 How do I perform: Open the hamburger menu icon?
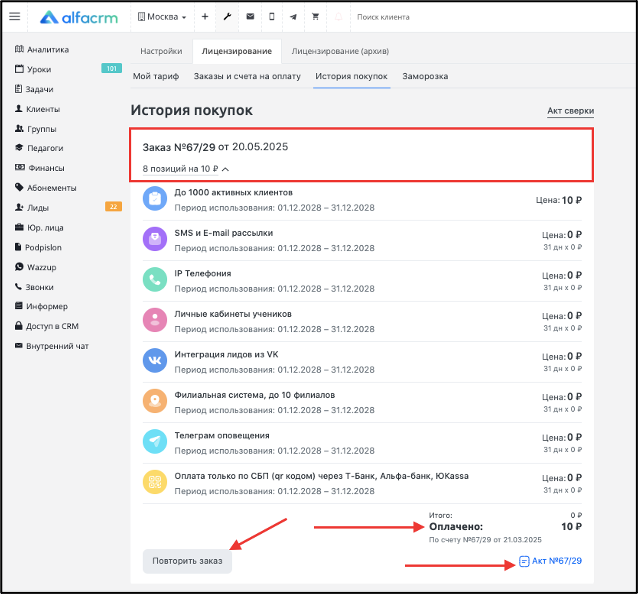click(x=15, y=16)
